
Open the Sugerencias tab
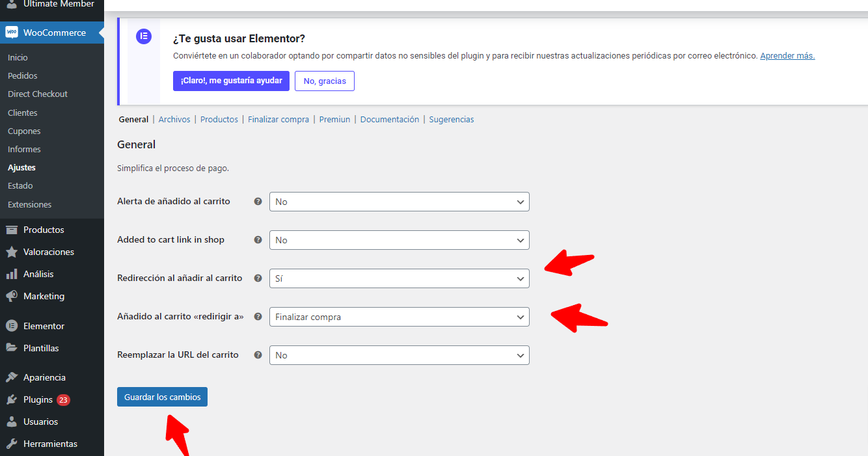click(x=452, y=120)
